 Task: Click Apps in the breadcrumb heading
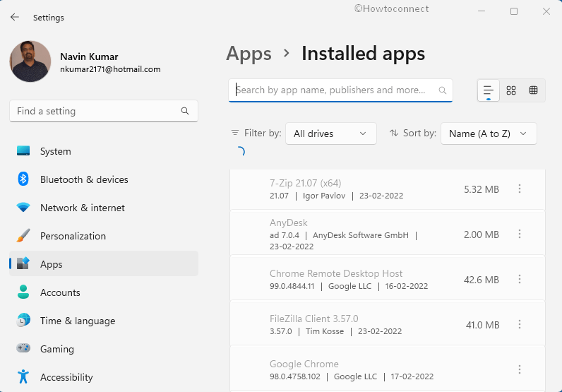point(249,54)
